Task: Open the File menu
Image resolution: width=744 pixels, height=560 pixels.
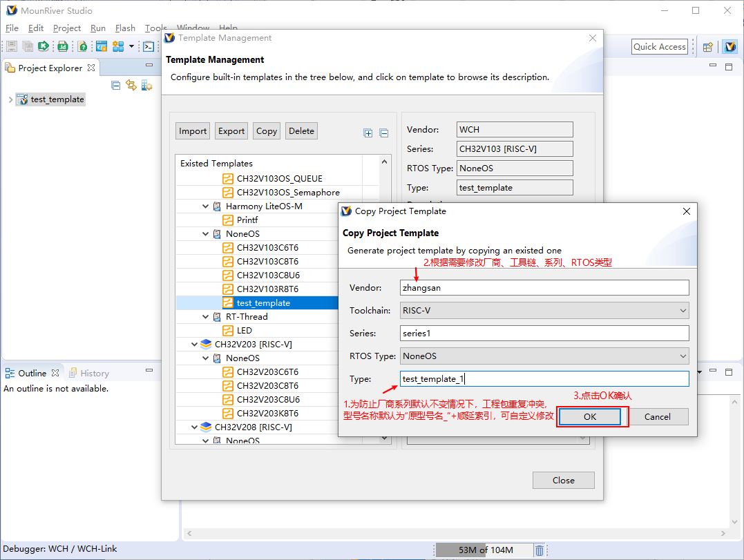Action: click(x=12, y=28)
